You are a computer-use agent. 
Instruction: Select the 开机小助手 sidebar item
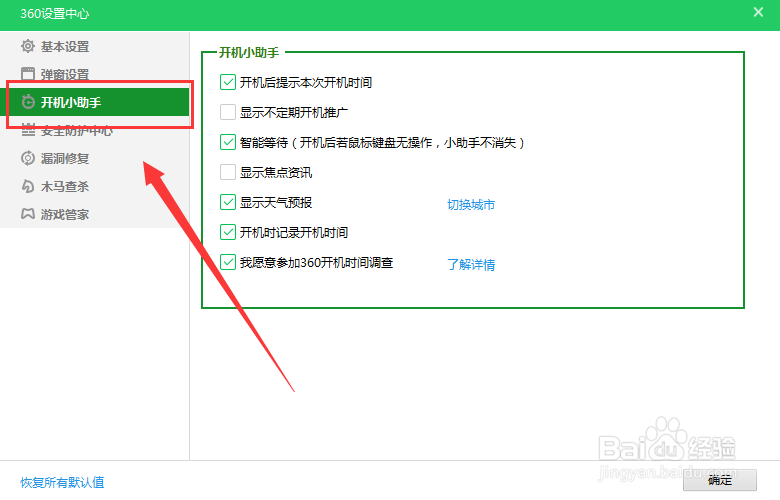point(95,102)
